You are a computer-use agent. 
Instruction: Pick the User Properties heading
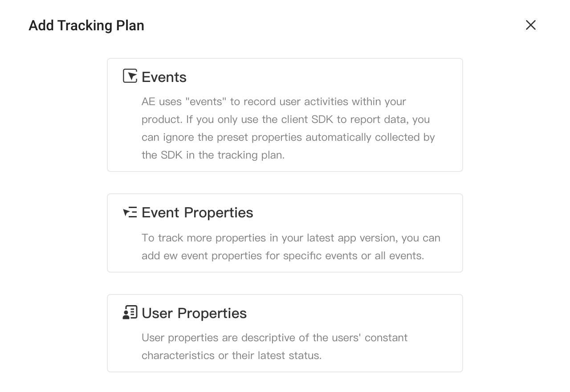click(194, 313)
